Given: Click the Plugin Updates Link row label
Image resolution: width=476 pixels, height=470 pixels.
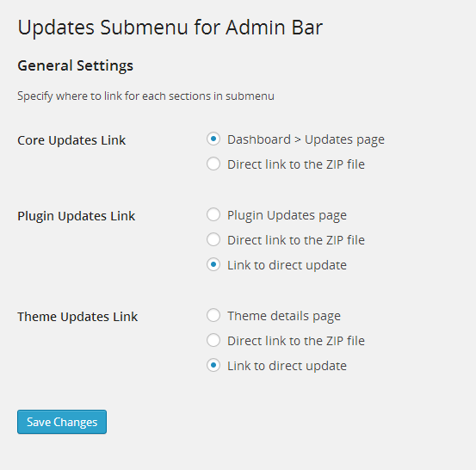Looking at the screenshot, I should [77, 216].
